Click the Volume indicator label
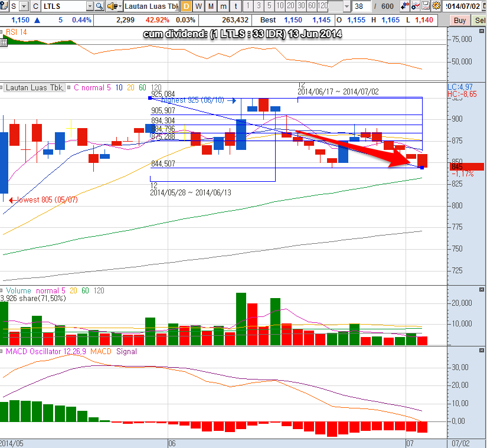This screenshot has height=448, width=487. point(19,290)
